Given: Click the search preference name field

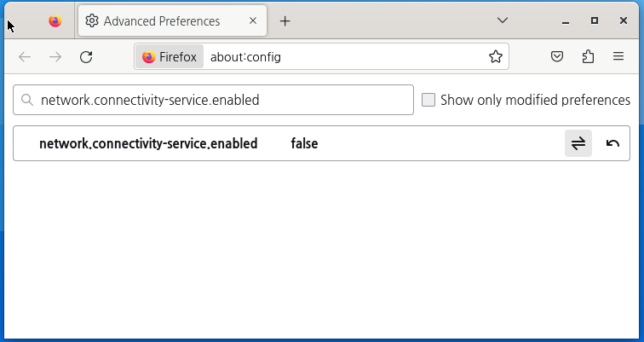Looking at the screenshot, I should (x=213, y=100).
